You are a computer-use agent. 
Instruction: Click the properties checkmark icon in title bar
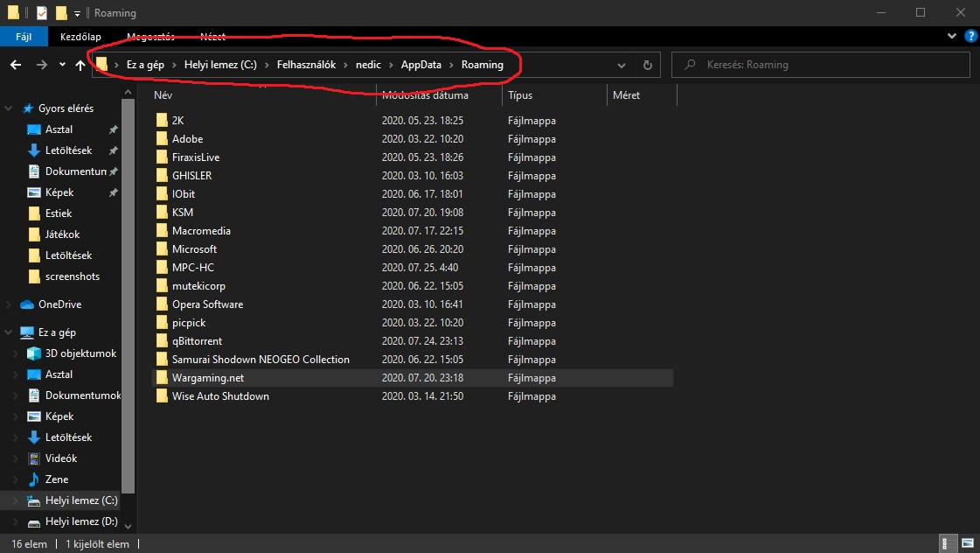(x=41, y=12)
